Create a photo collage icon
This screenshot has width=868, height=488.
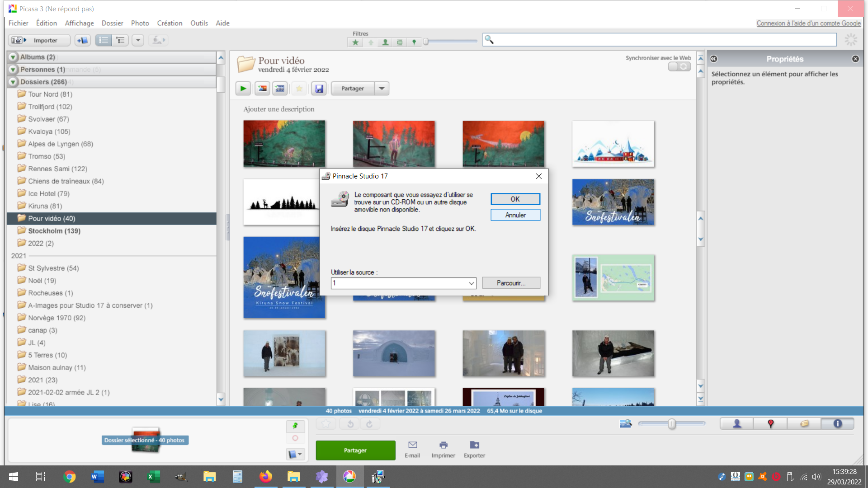pos(262,89)
